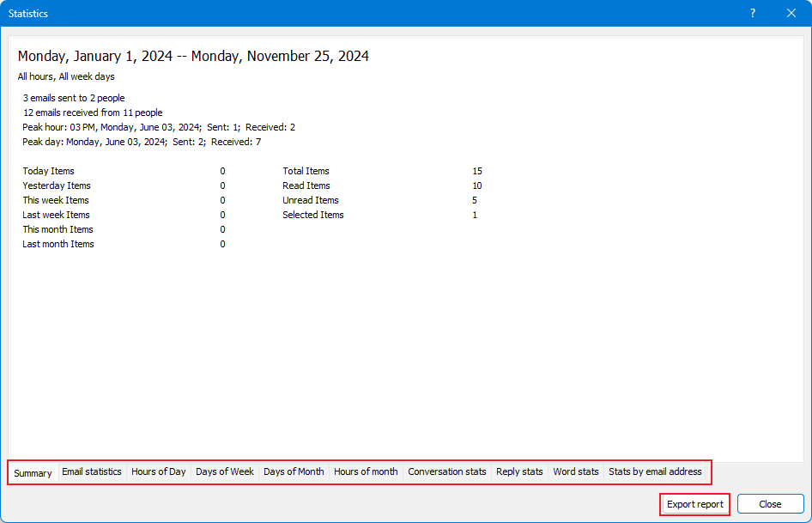
Task: Click the Export report button
Action: coord(695,504)
